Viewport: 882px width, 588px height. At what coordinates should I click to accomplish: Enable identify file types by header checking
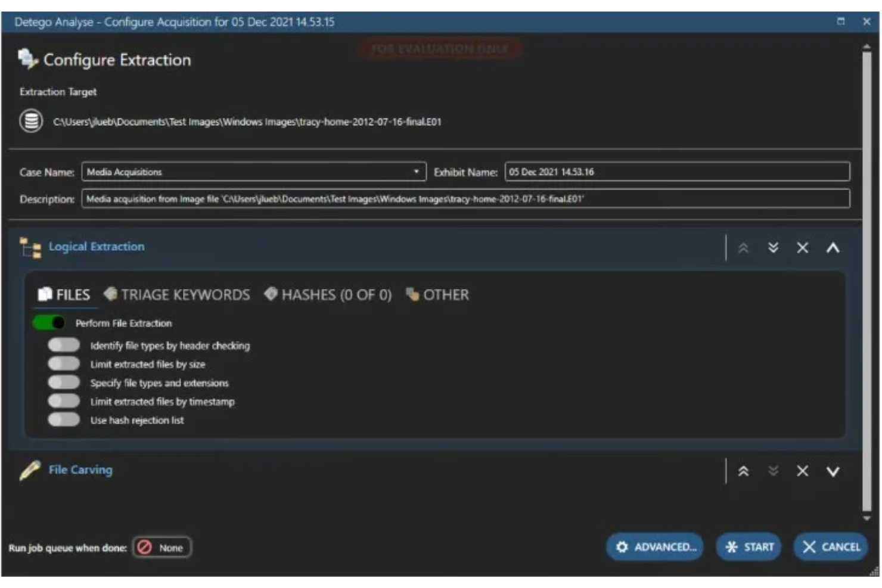64,345
